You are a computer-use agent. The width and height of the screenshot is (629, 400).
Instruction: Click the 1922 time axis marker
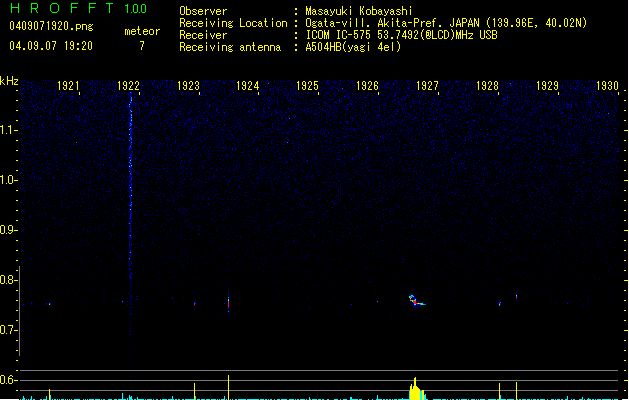click(128, 85)
